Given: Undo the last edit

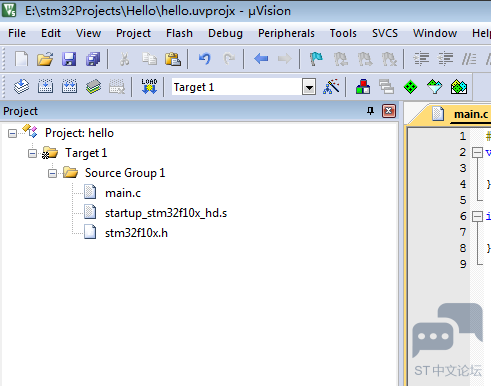Looking at the screenshot, I should pos(204,59).
